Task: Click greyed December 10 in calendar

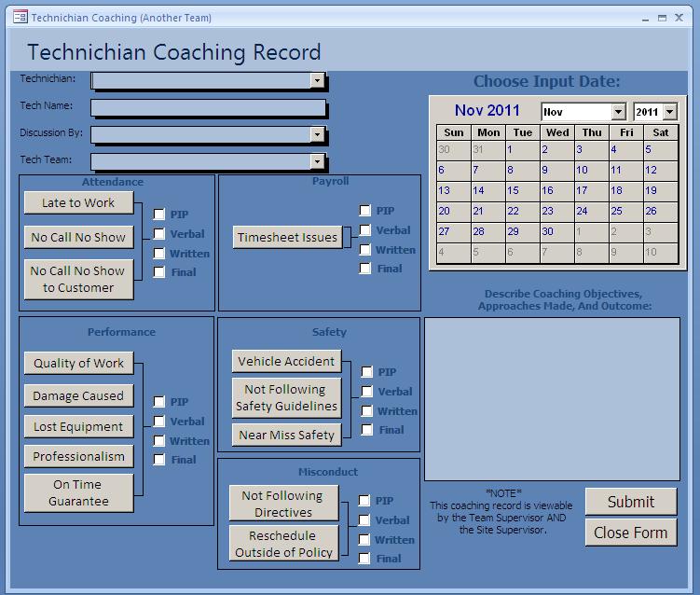Action: click(x=661, y=253)
